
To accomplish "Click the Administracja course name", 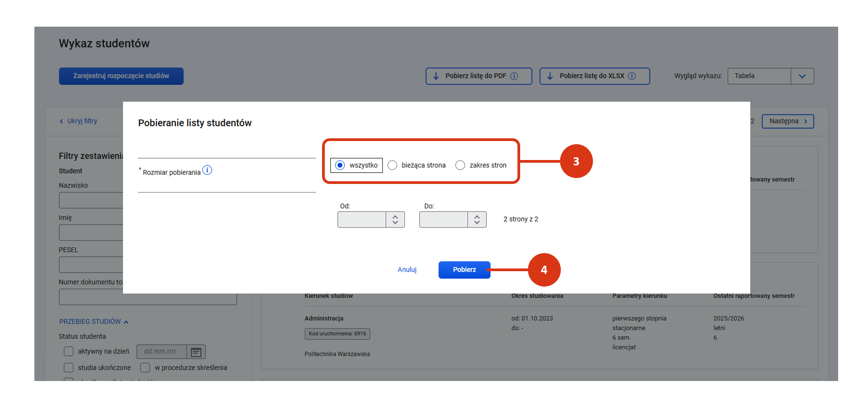I will coord(324,319).
